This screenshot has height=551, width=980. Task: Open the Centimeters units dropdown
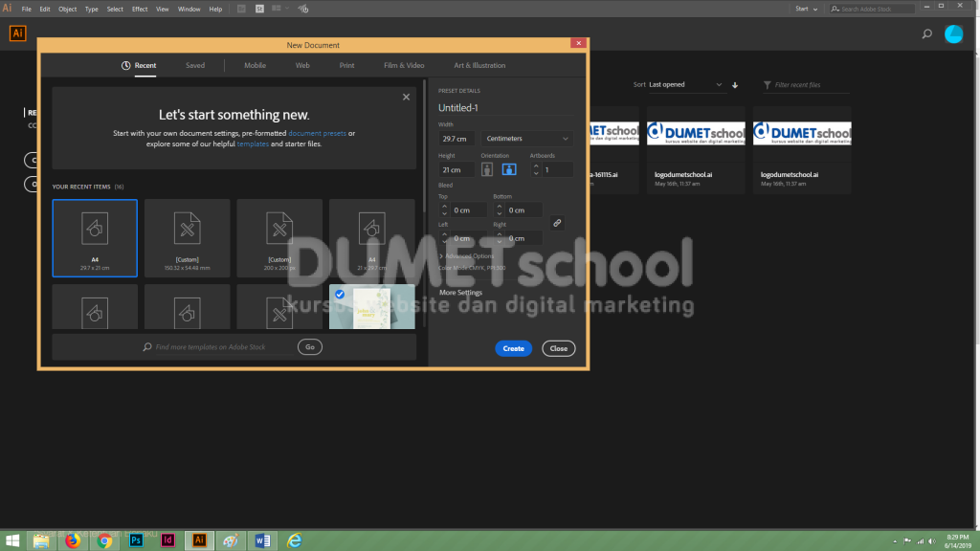coord(526,139)
